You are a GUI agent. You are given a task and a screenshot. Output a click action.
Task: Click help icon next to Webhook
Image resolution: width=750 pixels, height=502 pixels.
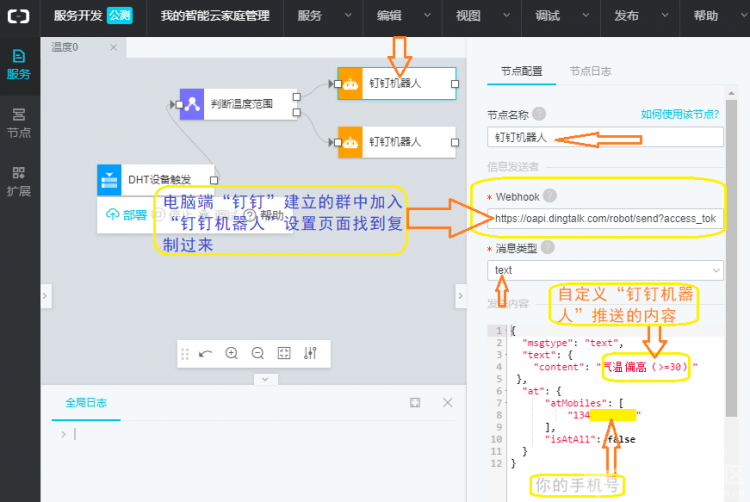(x=550, y=196)
